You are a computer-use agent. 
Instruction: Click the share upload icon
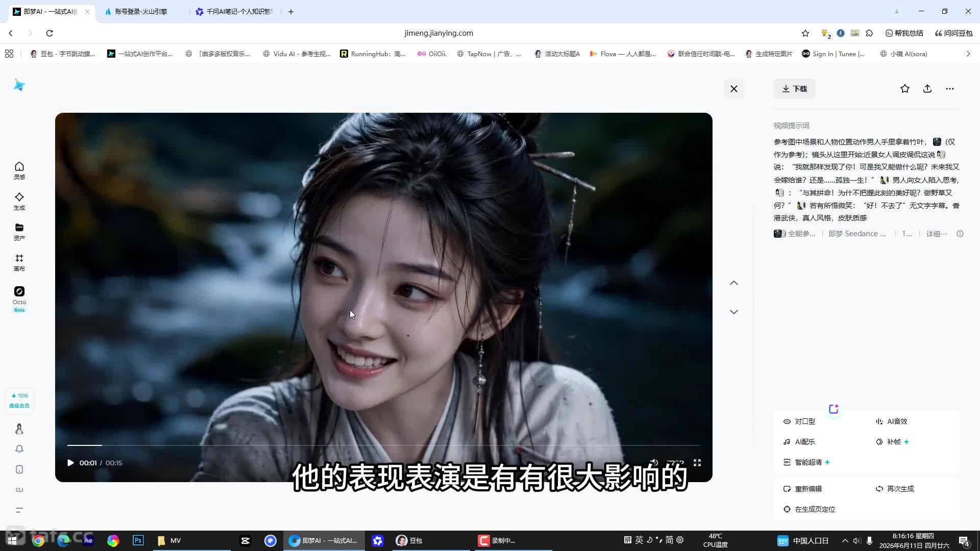[927, 89]
